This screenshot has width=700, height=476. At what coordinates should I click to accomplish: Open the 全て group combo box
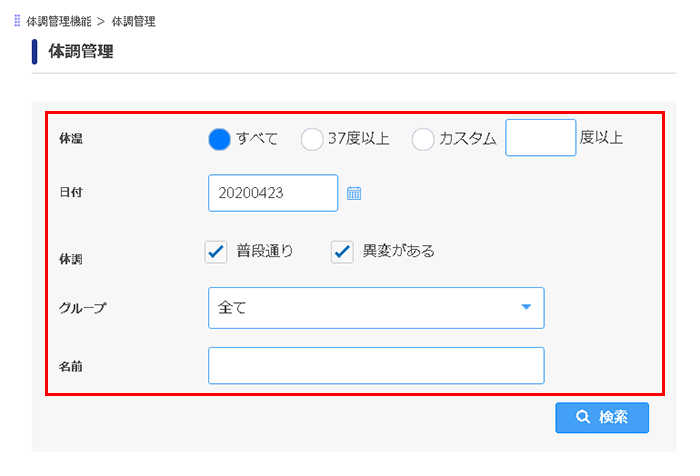(x=376, y=308)
